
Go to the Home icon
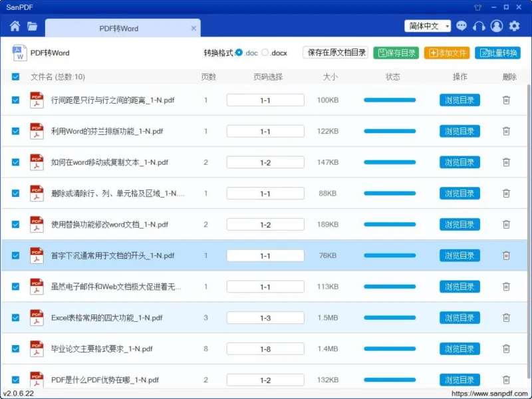pyautogui.click(x=15, y=26)
